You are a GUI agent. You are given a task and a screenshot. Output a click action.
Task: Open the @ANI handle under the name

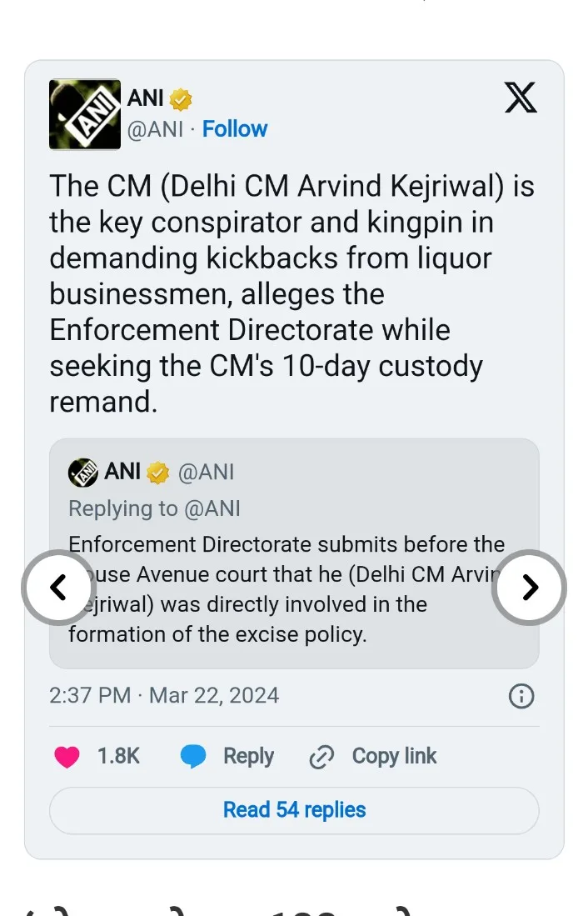click(x=155, y=130)
